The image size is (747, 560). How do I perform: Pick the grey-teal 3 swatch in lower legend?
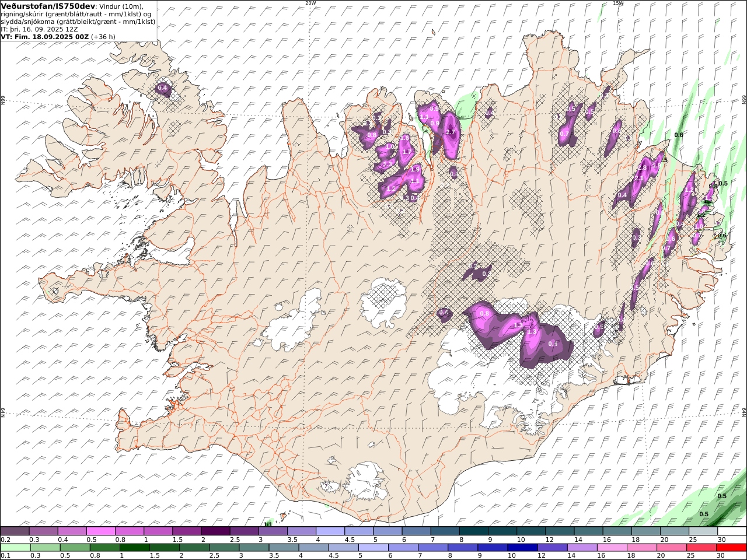[x=254, y=548]
